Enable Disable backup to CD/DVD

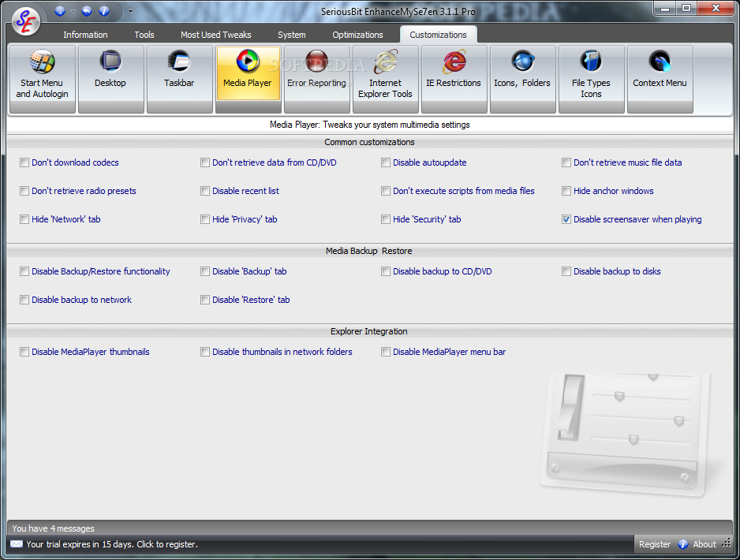point(386,271)
